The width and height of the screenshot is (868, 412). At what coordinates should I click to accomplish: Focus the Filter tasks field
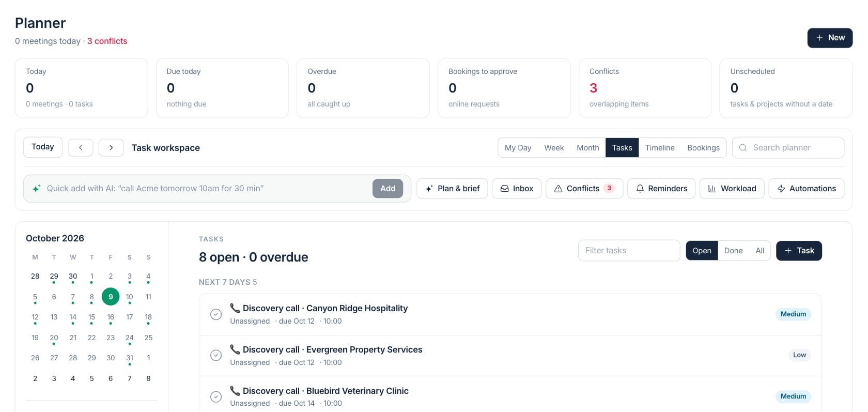(x=629, y=251)
